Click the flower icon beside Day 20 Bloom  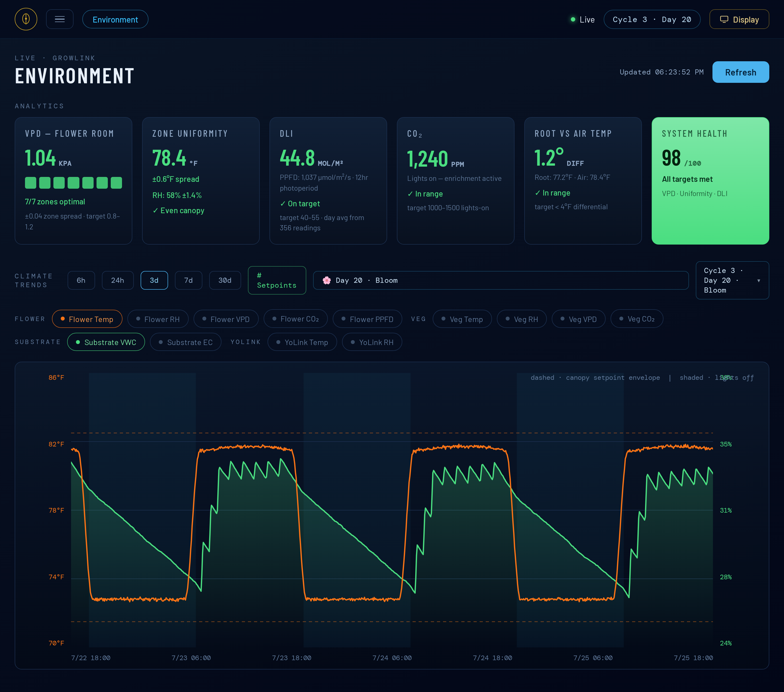click(x=327, y=280)
